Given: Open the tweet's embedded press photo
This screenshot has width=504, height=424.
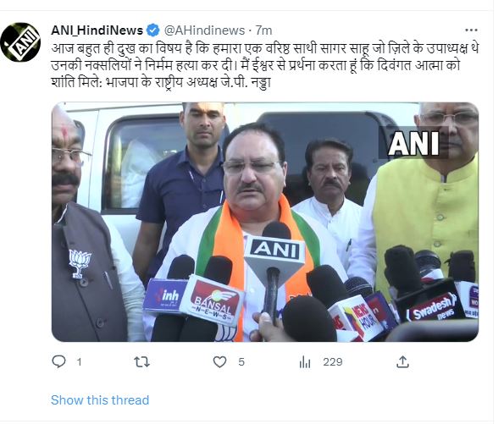Looking at the screenshot, I should (x=265, y=222).
